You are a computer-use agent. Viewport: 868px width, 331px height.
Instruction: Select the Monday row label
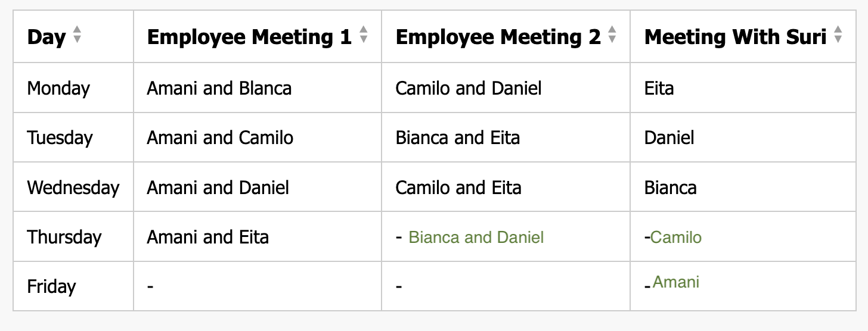click(58, 89)
